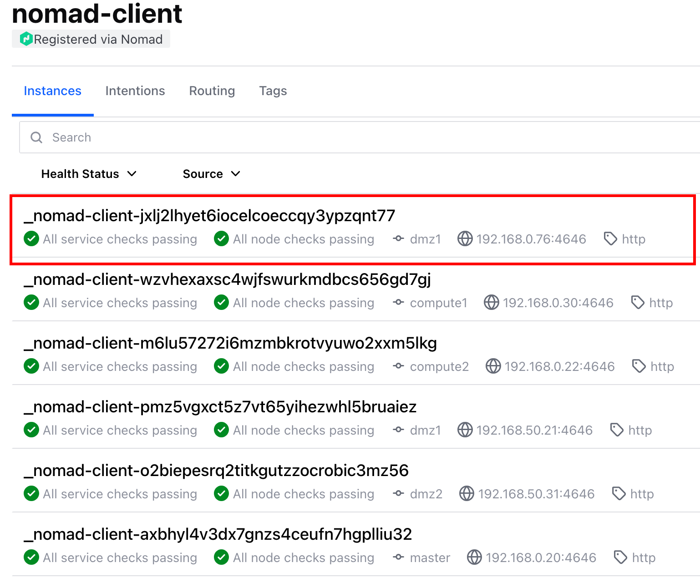Image resolution: width=700 pixels, height=588 pixels.
Task: Open instance _nomad-client-wzvhexaxsc4wjfswurkmdbcs656gd7gj
Action: click(228, 279)
